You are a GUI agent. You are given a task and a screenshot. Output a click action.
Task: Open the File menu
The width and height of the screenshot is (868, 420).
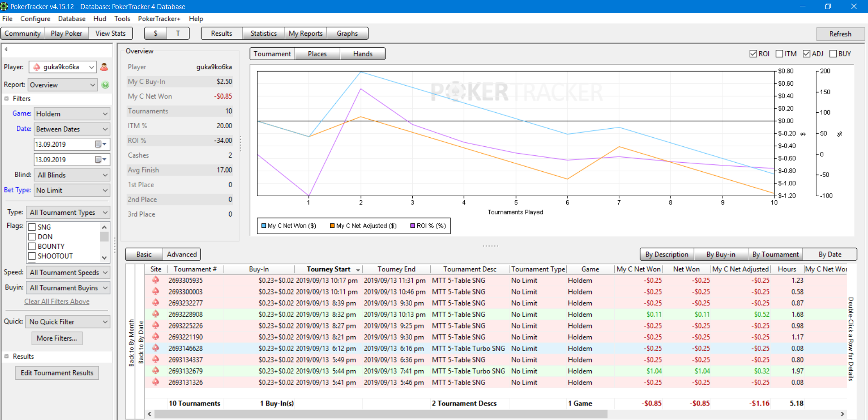click(7, 19)
